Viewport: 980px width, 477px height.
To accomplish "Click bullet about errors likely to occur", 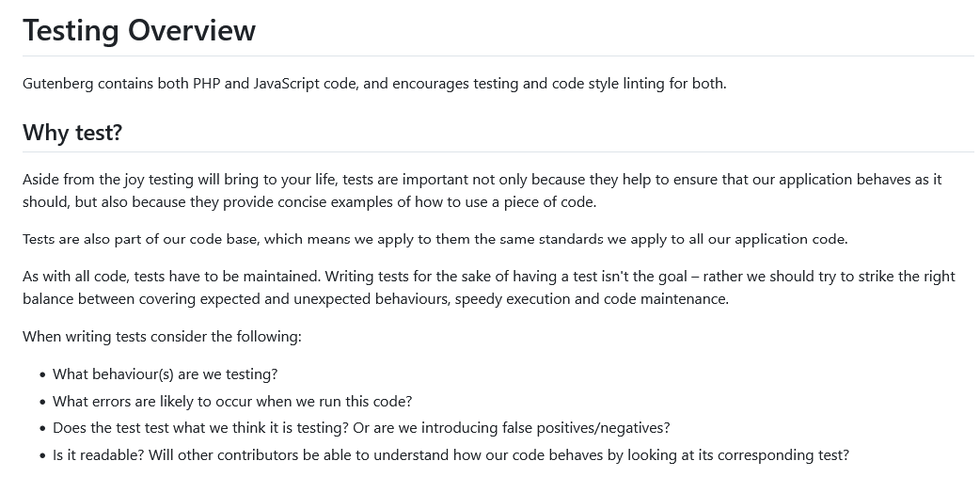I will click(x=232, y=402).
